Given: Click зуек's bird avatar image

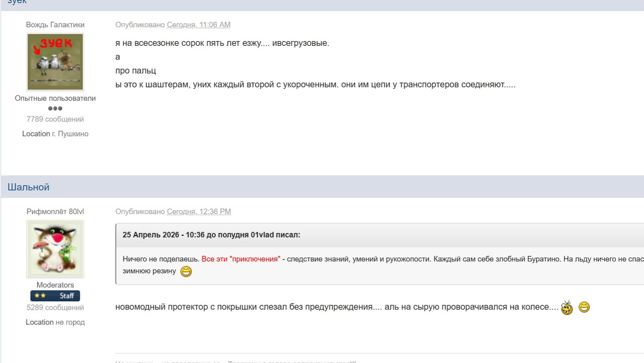Looking at the screenshot, I should [55, 61].
